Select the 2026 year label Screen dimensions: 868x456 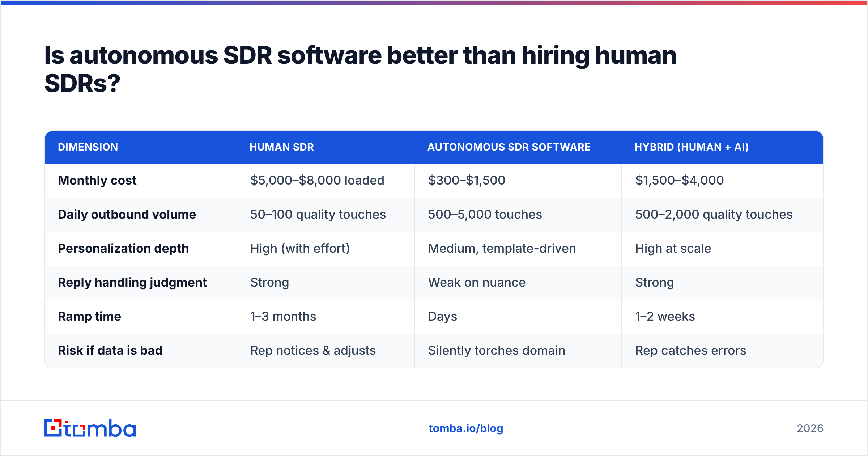pyautogui.click(x=810, y=428)
